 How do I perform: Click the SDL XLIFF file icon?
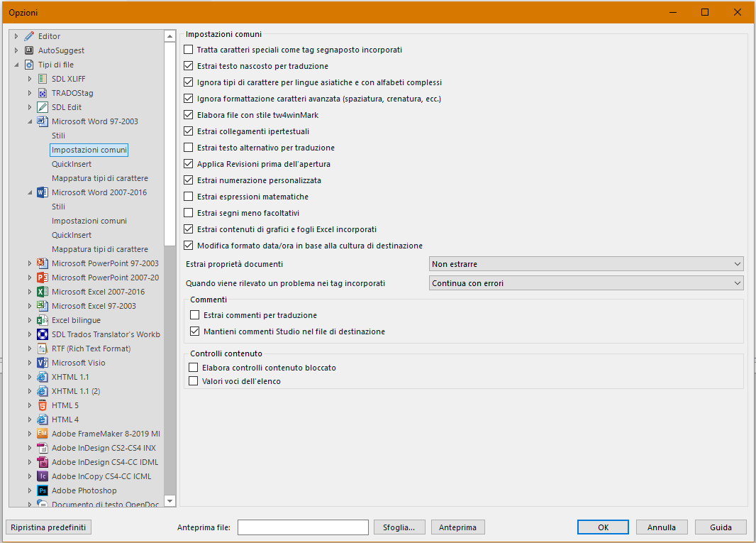click(43, 79)
